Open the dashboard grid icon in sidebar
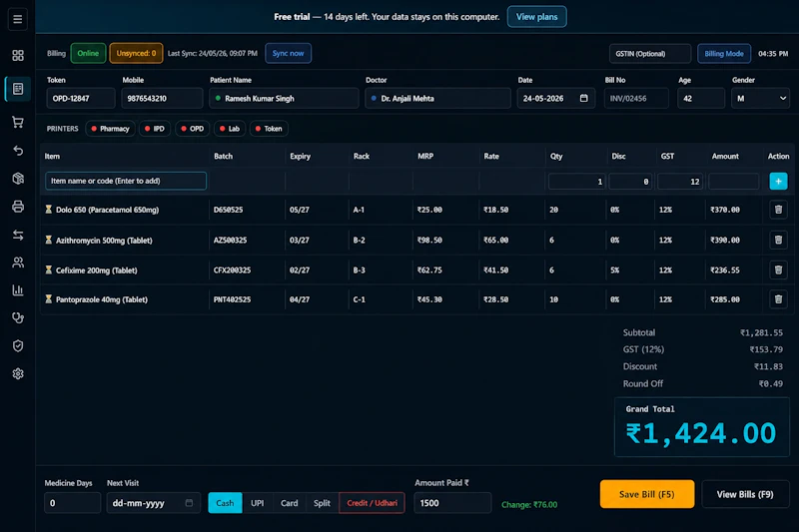 (18, 55)
